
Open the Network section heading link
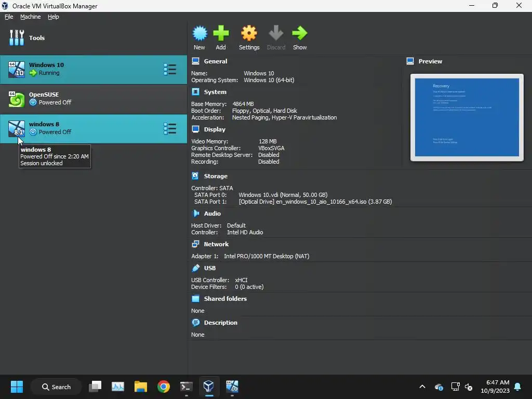pos(216,244)
